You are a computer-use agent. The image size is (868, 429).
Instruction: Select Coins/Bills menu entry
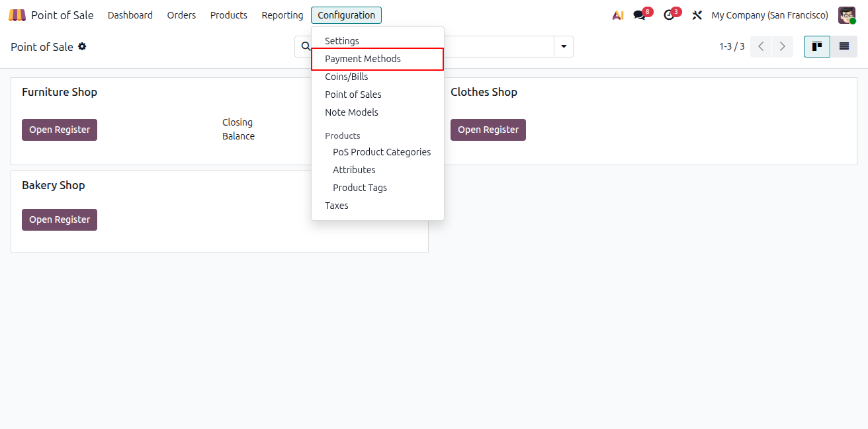378,77
